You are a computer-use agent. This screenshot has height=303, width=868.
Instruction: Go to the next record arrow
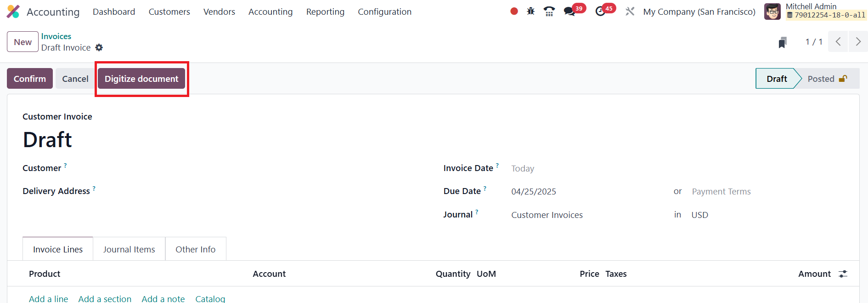pyautogui.click(x=858, y=42)
